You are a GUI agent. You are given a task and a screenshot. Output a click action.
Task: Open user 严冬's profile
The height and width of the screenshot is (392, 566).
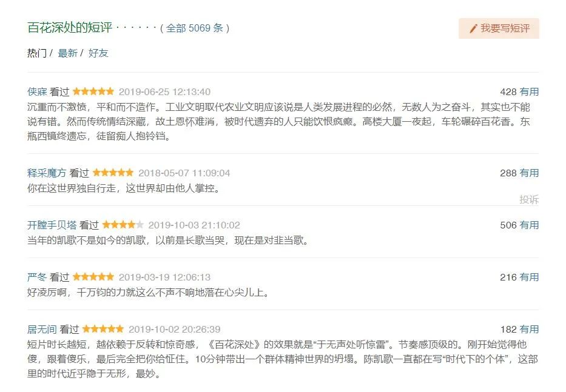point(37,277)
